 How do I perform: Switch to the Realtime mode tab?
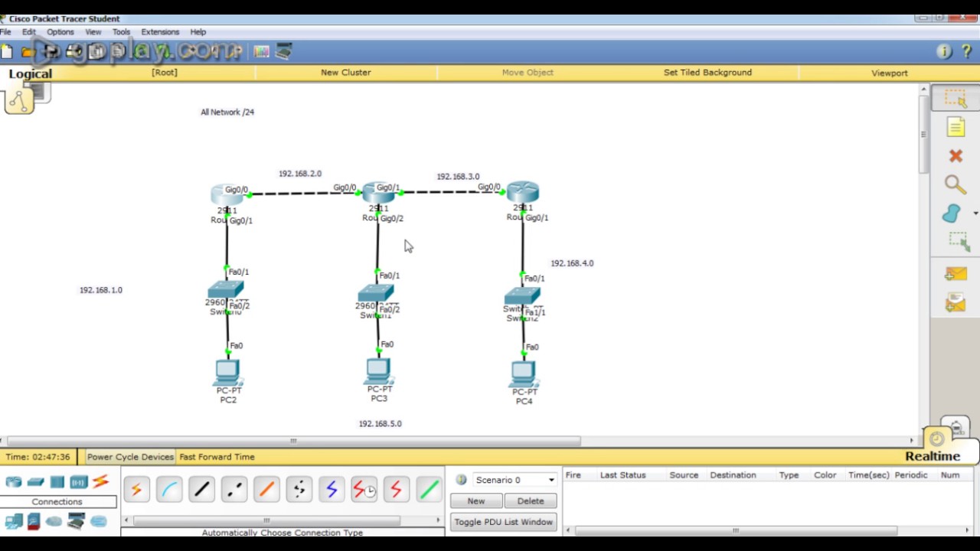pyautogui.click(x=933, y=456)
